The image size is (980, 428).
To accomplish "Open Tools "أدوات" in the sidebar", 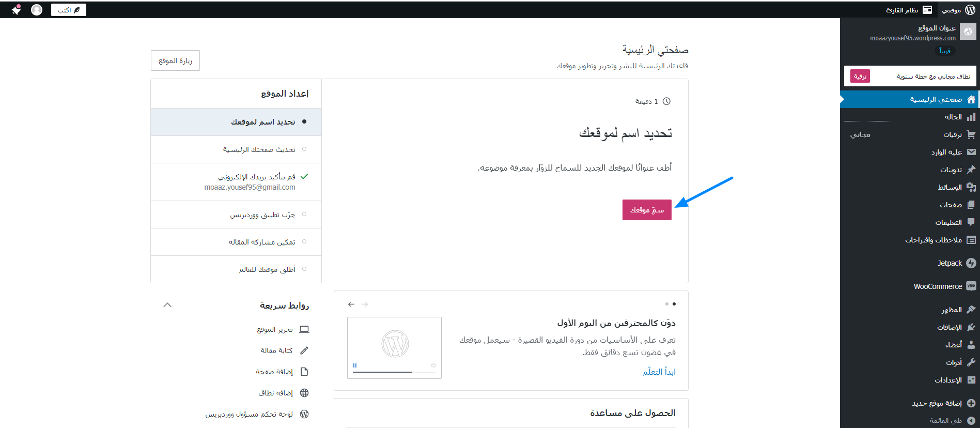I will [909, 362].
